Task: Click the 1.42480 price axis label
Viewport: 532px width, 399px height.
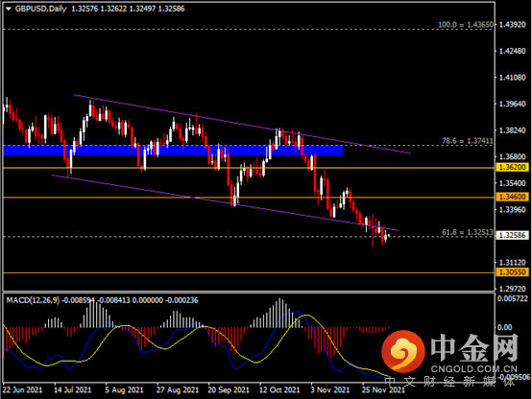Action: [513, 51]
